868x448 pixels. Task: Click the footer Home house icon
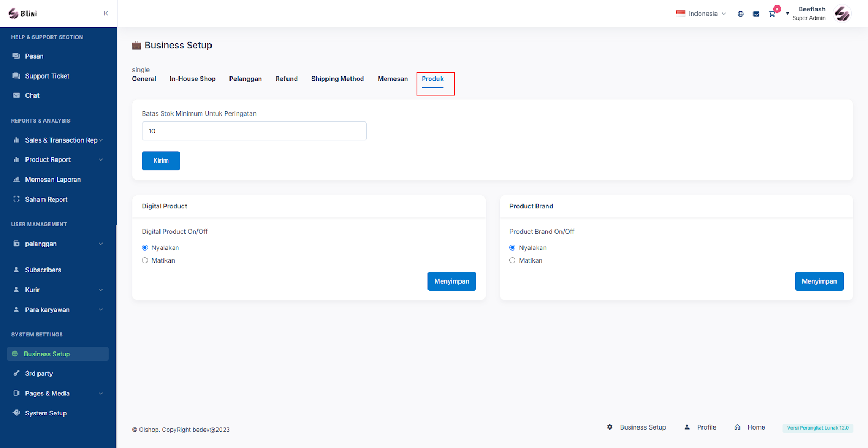click(x=737, y=427)
